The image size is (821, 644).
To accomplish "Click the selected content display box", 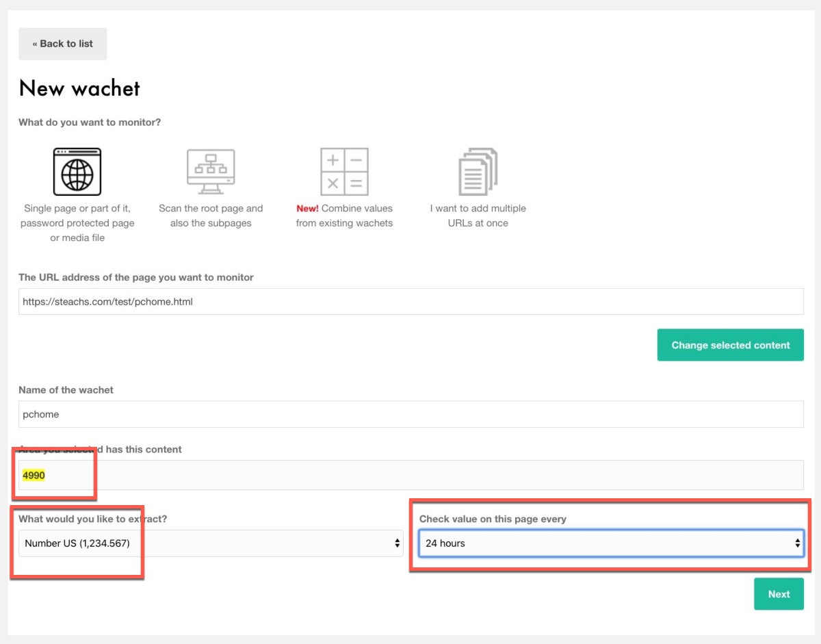I will tap(410, 475).
